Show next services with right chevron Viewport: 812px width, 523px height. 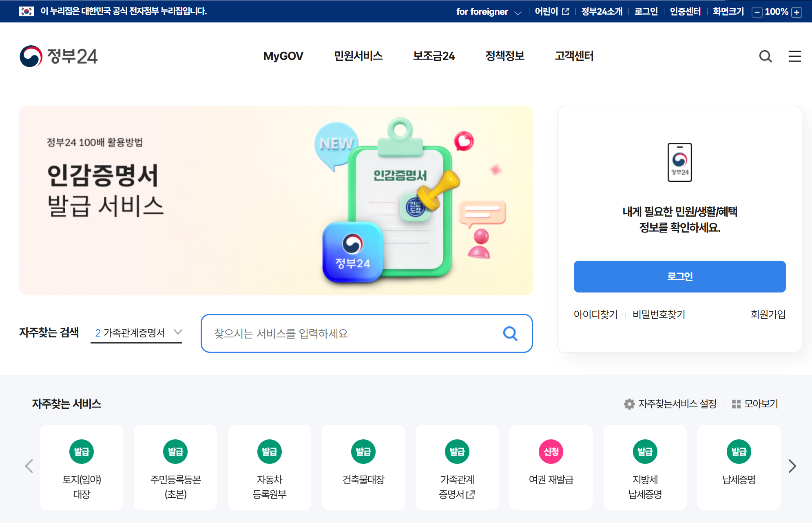coord(792,466)
